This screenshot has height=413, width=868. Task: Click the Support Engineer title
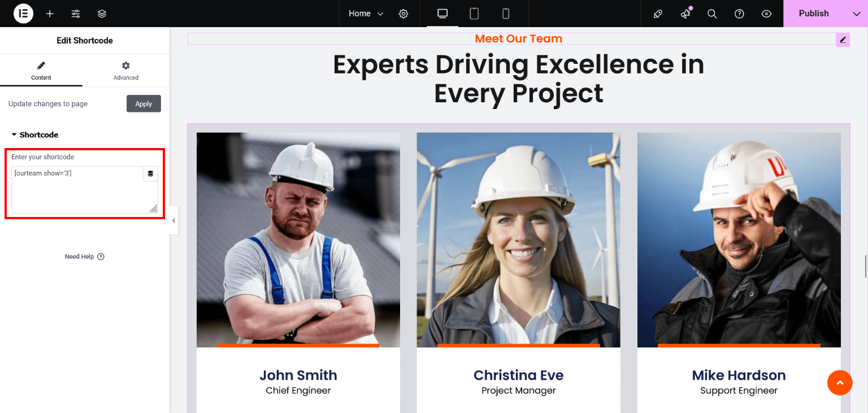pos(739,390)
